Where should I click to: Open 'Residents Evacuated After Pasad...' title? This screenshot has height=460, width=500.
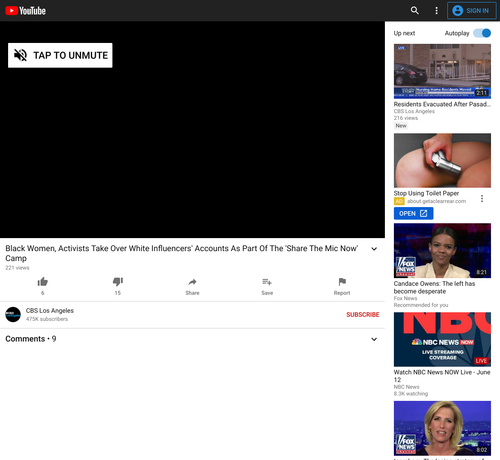442,104
